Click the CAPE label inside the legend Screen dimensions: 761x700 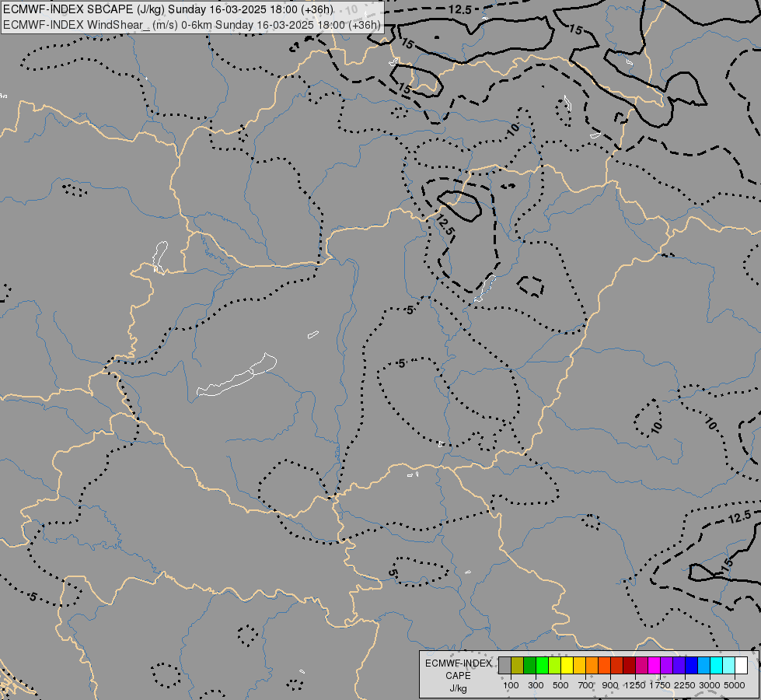pos(458,676)
